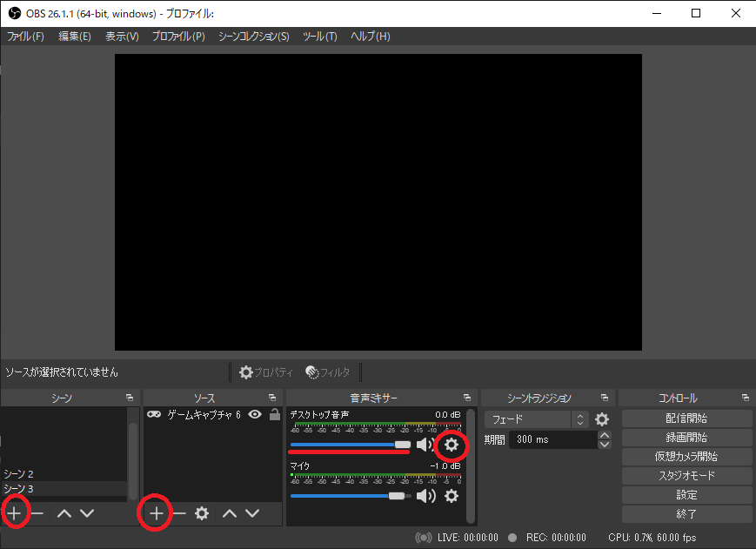This screenshot has height=549, width=756.
Task: Open the フェード transition dropdown
Action: pyautogui.click(x=536, y=419)
